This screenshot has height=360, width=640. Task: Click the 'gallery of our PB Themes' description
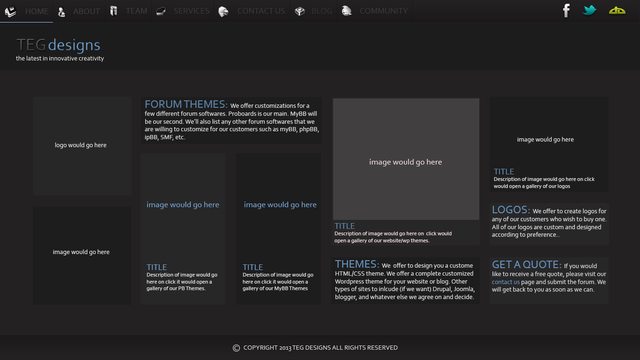(x=182, y=282)
